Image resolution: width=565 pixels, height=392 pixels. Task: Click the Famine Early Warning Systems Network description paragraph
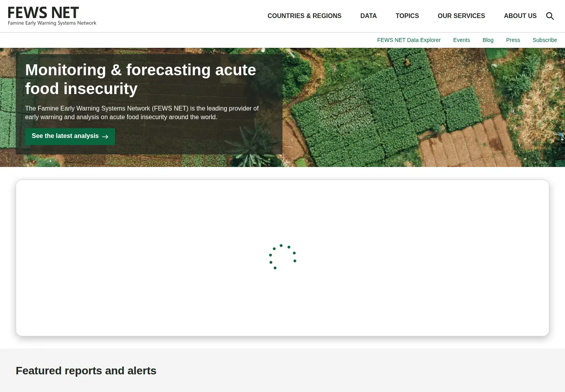point(142,113)
